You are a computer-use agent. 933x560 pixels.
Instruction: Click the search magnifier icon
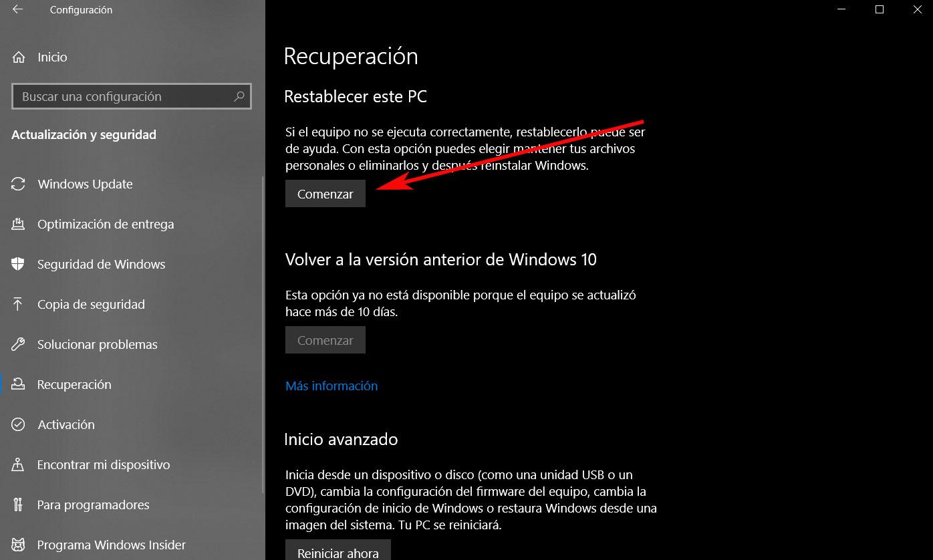pos(239,96)
